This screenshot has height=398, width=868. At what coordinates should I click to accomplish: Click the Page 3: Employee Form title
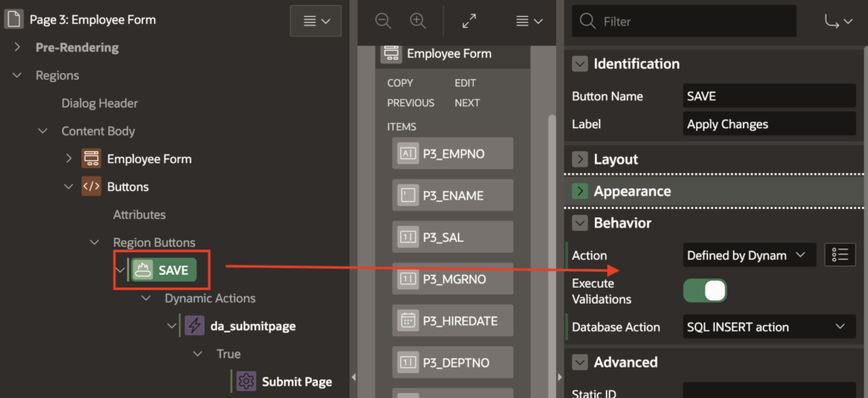(93, 20)
